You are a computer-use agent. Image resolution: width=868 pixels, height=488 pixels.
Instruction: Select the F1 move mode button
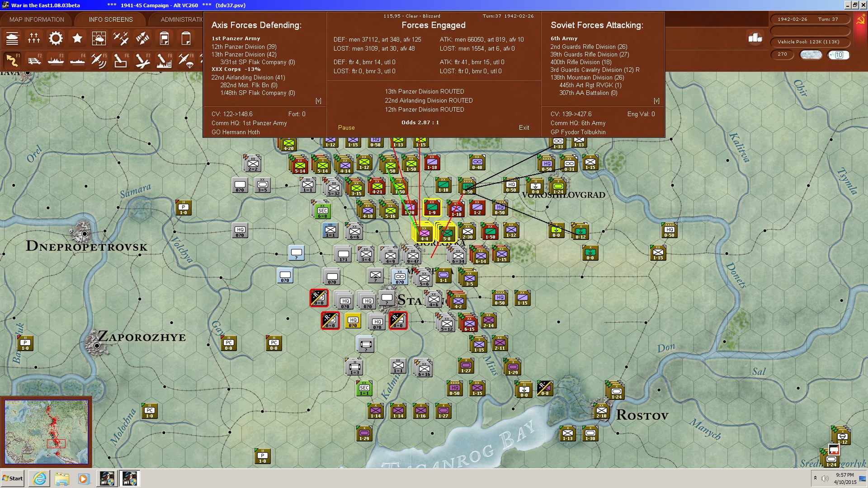(x=12, y=60)
